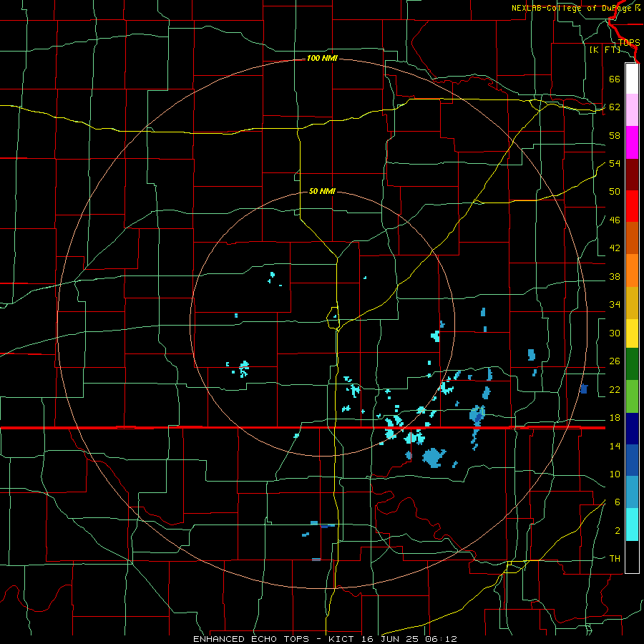Click the magenta swatch on the color scale

(x=632, y=142)
